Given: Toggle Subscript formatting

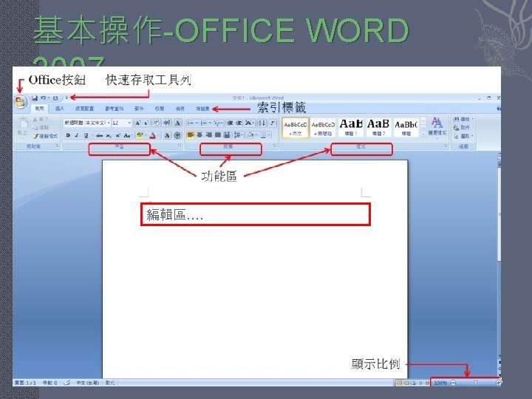Looking at the screenshot, I should 108,135.
